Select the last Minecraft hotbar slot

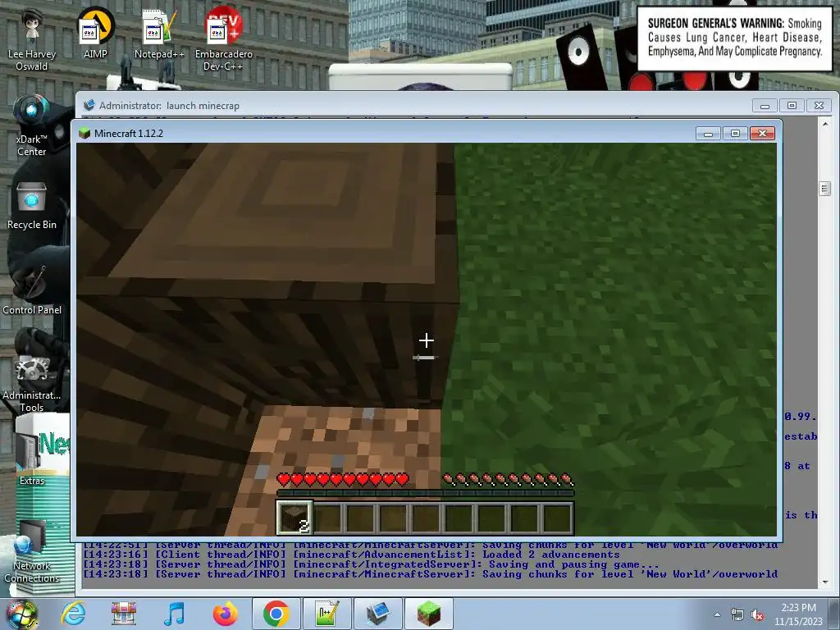557,518
